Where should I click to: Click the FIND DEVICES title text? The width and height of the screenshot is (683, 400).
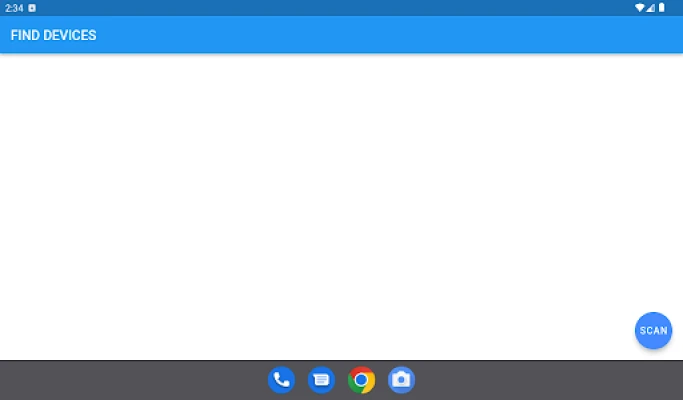(53, 35)
